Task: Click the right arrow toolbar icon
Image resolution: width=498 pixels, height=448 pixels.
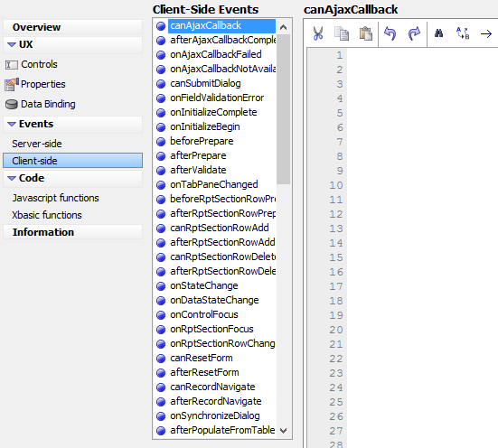Action: (486, 33)
